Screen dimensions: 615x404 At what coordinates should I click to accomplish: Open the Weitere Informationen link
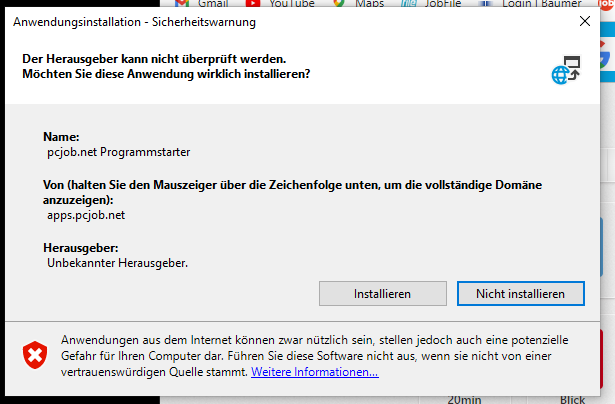click(x=315, y=371)
